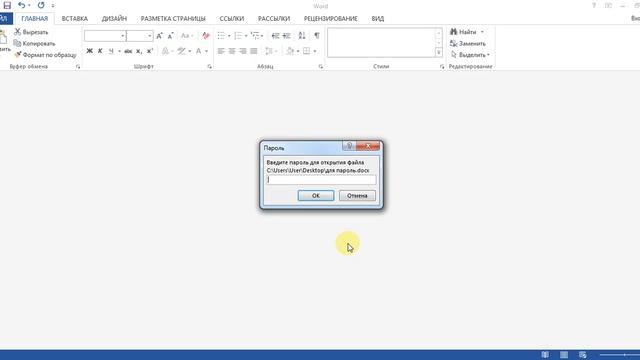Open the Шрифт dialog launcher
The width and height of the screenshot is (640, 360).
point(209,67)
